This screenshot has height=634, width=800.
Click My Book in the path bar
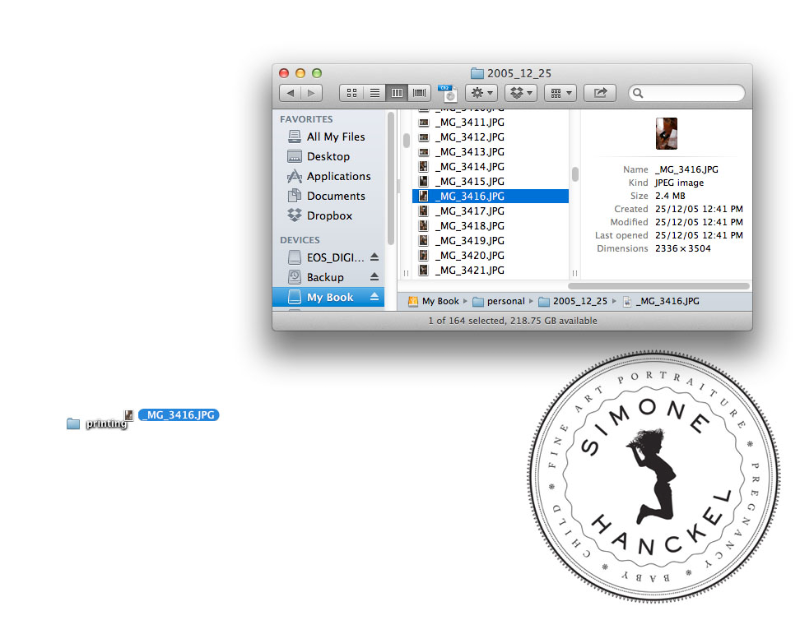[x=434, y=301]
